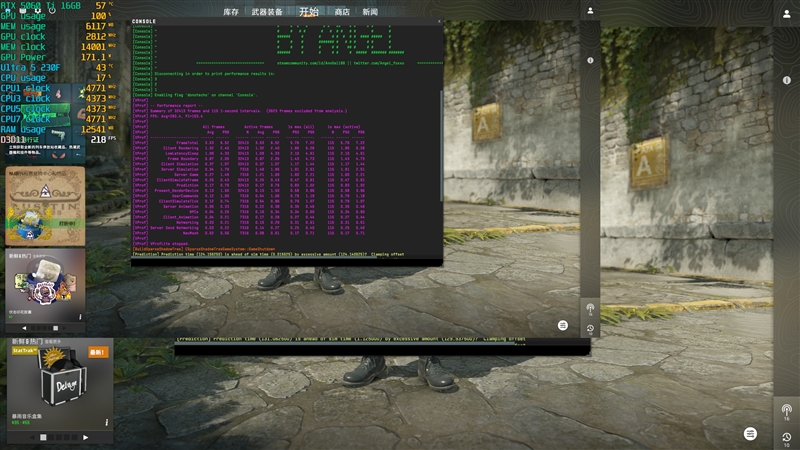Go to the 新闻 news tab
Screen dimensions: 800x450
pos(370,12)
